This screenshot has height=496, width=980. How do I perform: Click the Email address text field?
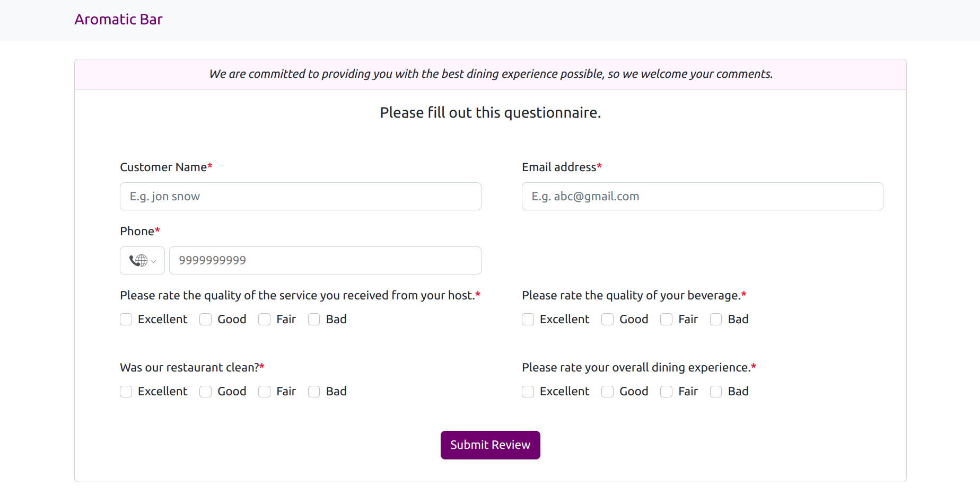point(702,197)
